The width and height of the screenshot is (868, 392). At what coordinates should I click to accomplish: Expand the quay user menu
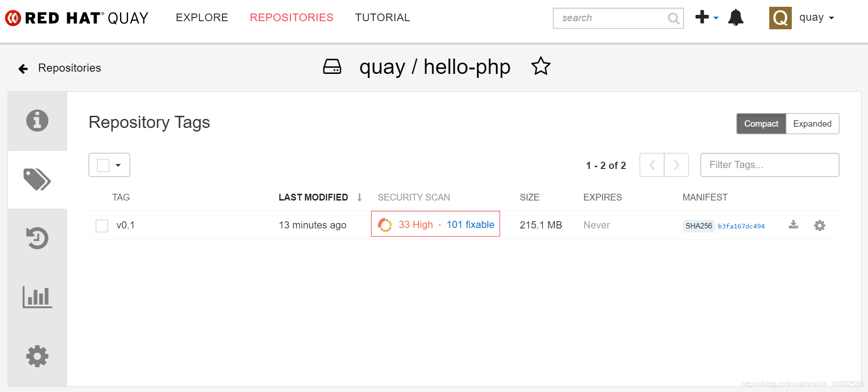tap(817, 18)
